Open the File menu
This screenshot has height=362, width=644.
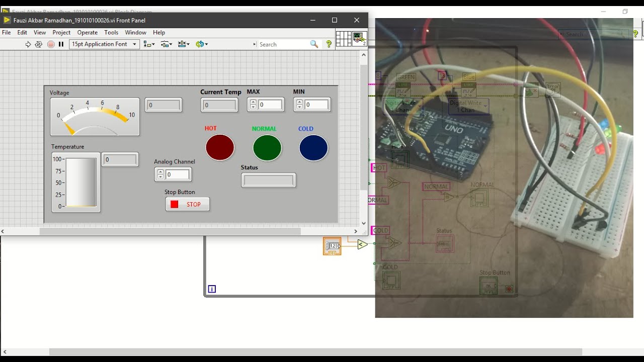7,32
